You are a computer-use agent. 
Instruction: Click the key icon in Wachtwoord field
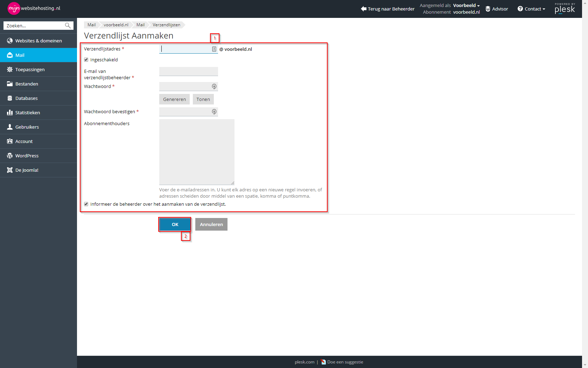coord(214,87)
